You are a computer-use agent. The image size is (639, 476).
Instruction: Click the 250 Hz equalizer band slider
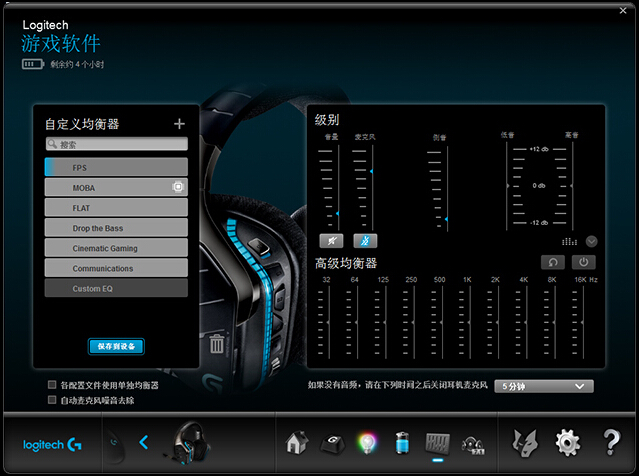tap(414, 322)
